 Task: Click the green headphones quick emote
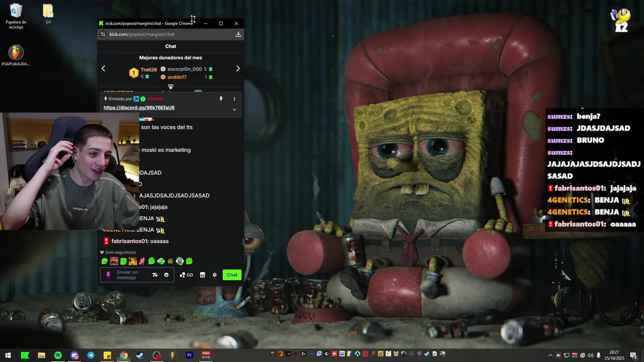tap(161, 261)
